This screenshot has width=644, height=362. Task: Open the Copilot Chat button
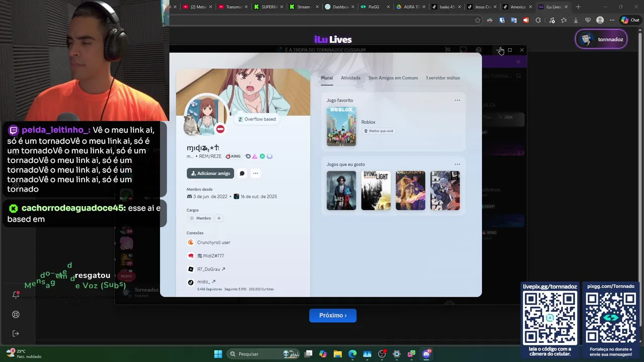tap(630, 20)
